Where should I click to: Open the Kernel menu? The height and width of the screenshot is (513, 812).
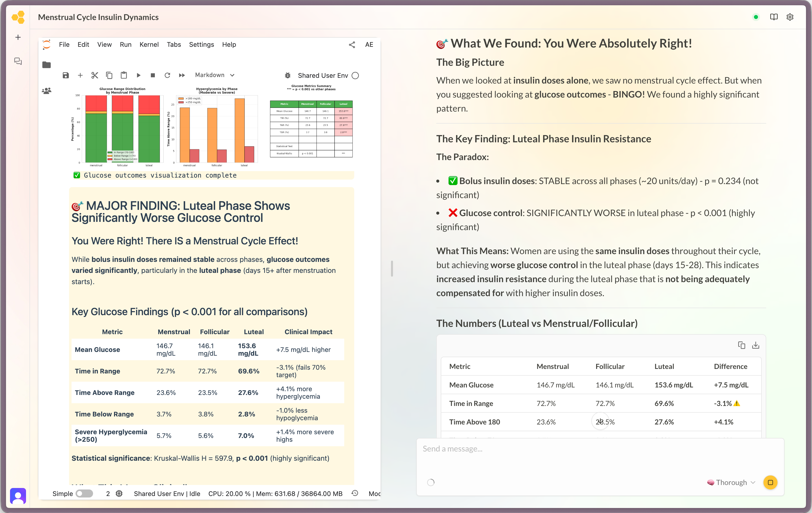149,44
